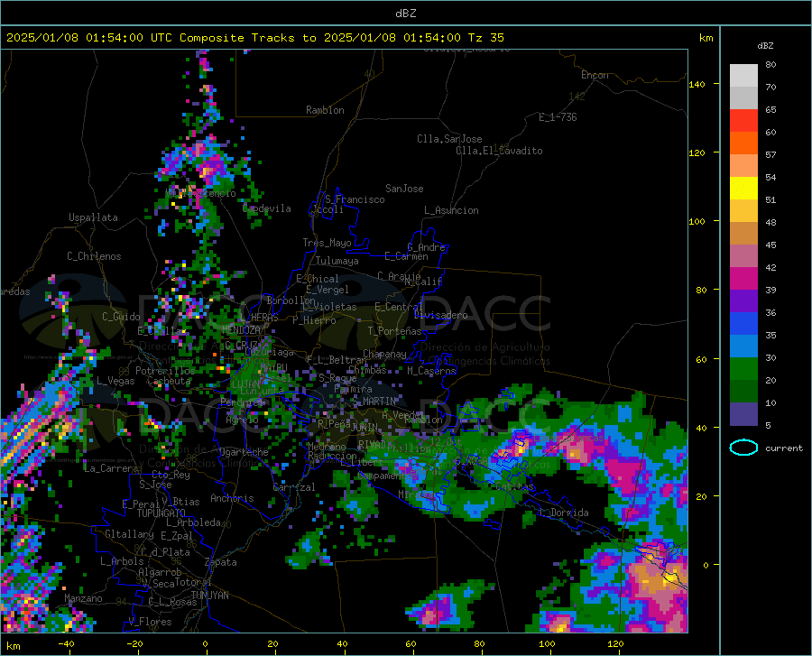Click the 'km' unit label at bottom left

(13, 646)
